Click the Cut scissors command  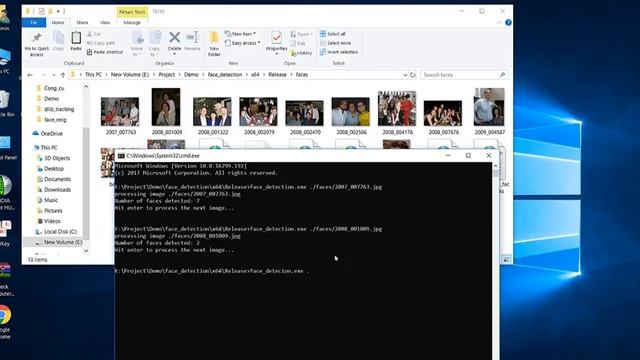pyautogui.click(x=94, y=34)
